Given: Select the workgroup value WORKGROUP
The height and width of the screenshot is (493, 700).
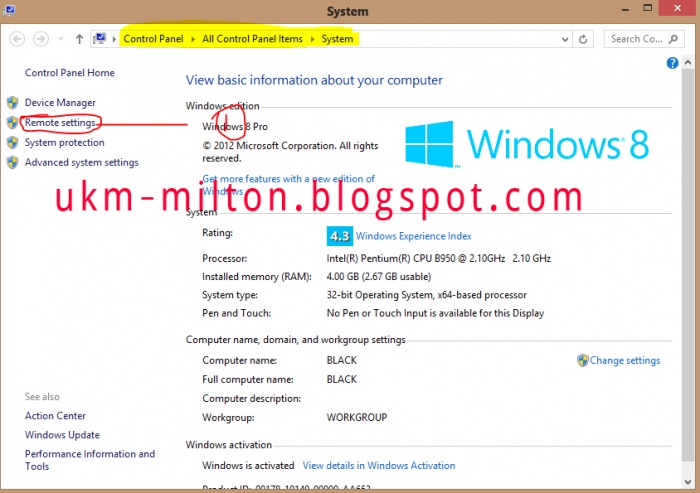Looking at the screenshot, I should click(357, 418).
